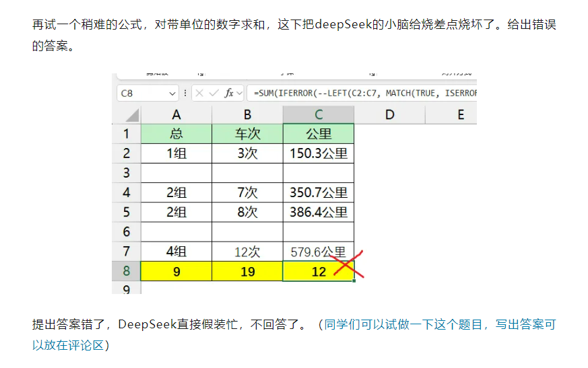
Task: Select yellow total cell '19'
Action: click(247, 271)
